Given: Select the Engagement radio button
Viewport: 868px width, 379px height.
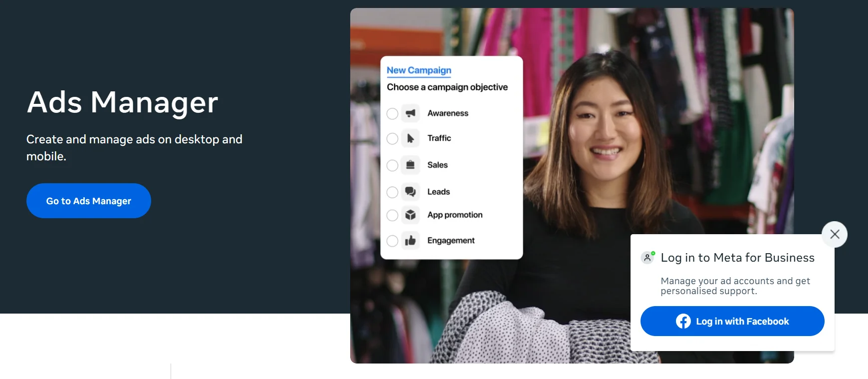Looking at the screenshot, I should coord(393,241).
